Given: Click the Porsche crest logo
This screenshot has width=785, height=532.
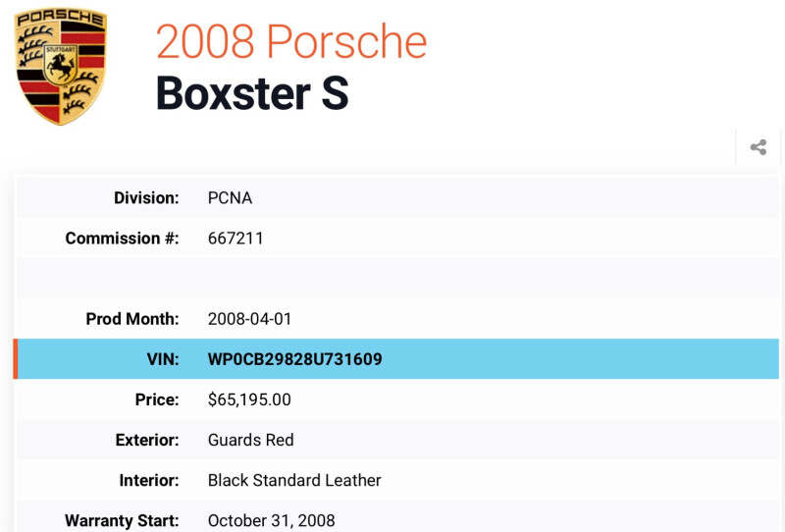Looking at the screenshot, I should [x=62, y=67].
